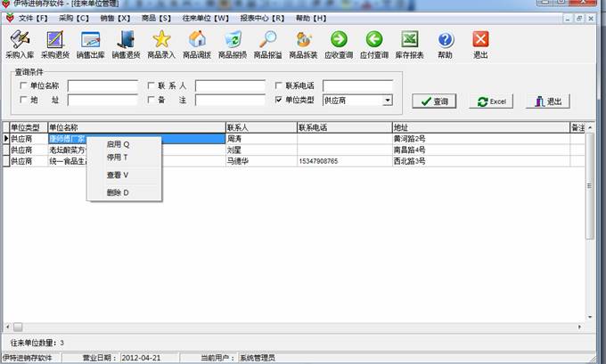The height and width of the screenshot is (364, 606).
Task: Click the Excel export button
Action: click(491, 101)
